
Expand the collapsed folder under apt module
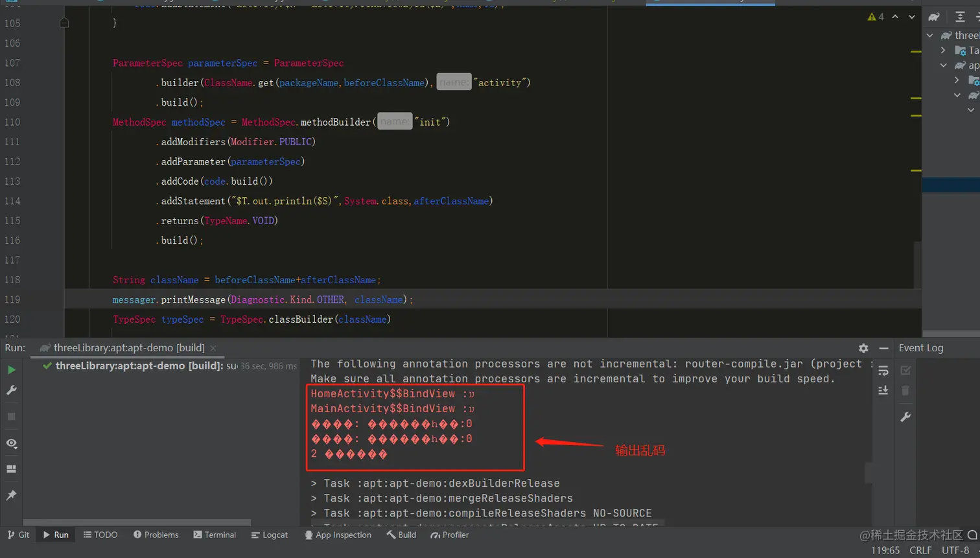[x=957, y=80]
